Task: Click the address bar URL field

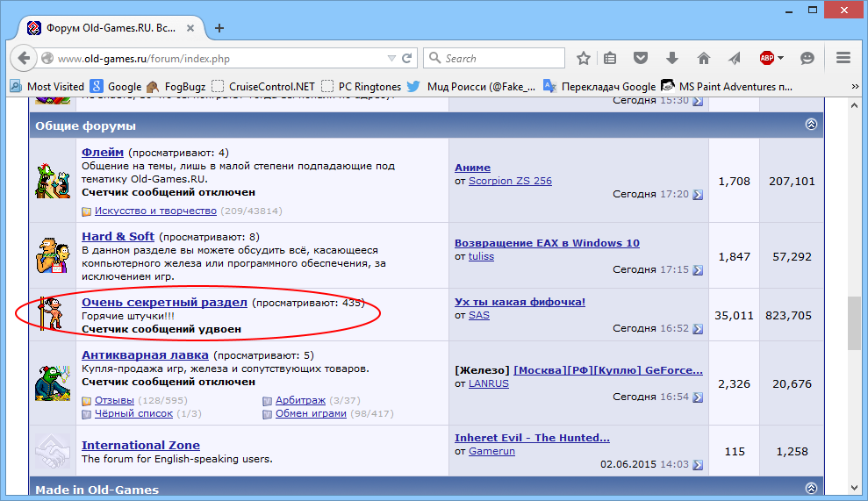Action: (x=220, y=58)
